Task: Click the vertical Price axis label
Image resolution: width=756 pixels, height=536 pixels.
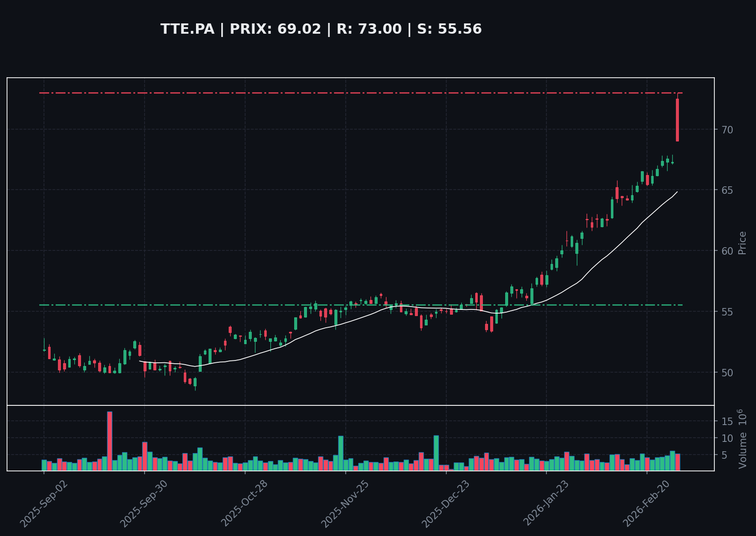Action: (x=742, y=243)
